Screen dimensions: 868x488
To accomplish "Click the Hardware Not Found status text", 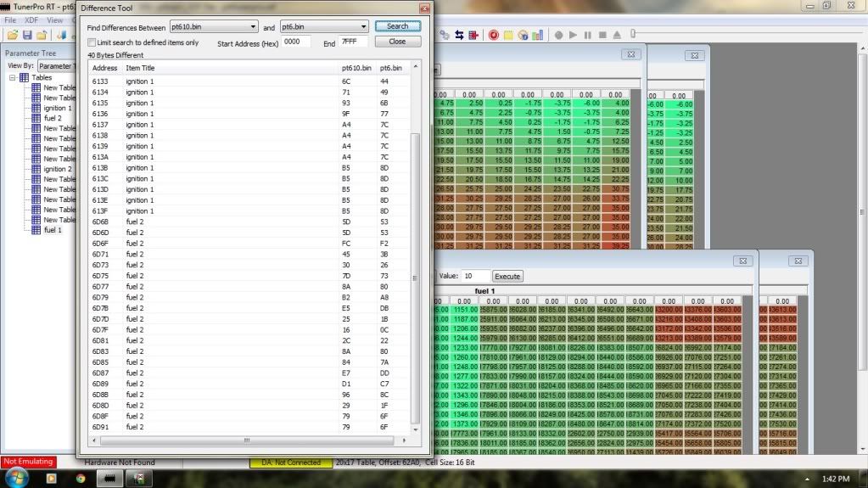I will (x=120, y=462).
